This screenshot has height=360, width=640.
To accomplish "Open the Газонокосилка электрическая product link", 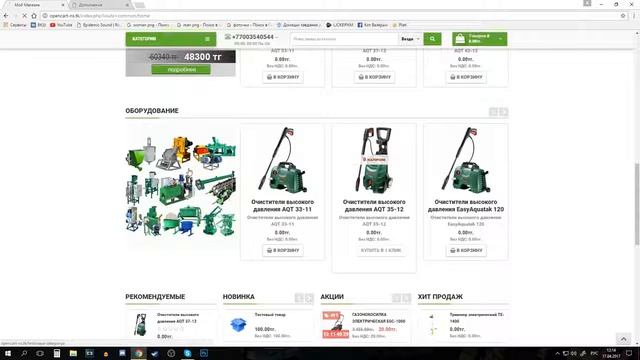I will [x=378, y=318].
